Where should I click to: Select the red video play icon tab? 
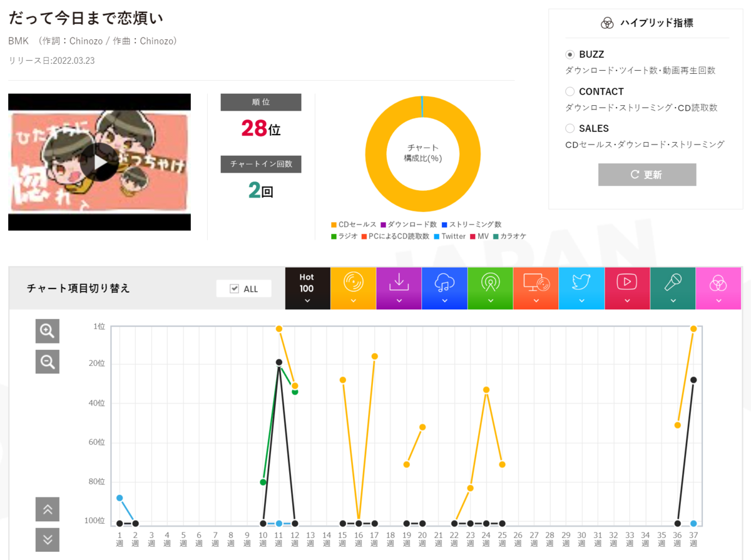627,288
